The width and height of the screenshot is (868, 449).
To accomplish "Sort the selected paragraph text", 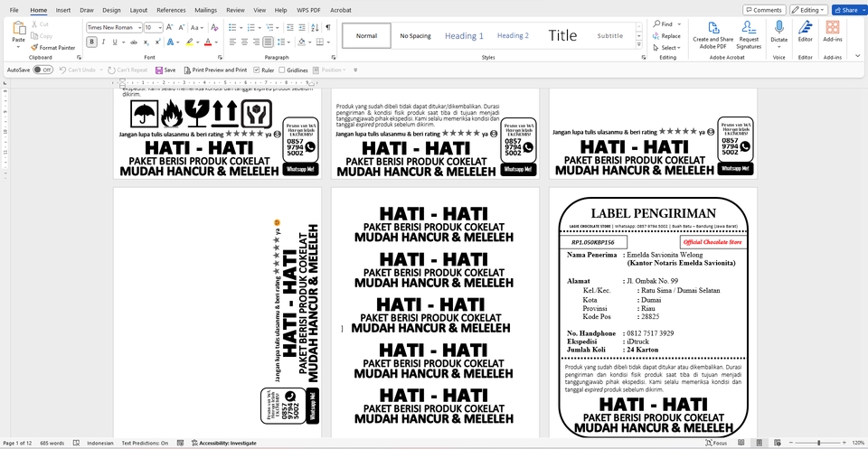I will click(x=315, y=27).
